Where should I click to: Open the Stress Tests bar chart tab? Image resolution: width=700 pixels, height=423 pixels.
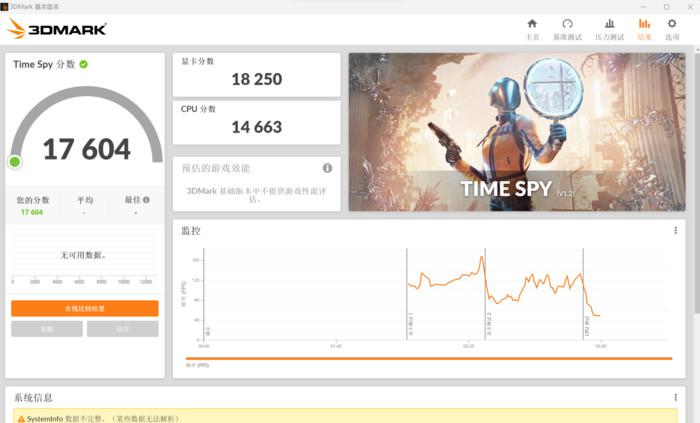(x=609, y=24)
